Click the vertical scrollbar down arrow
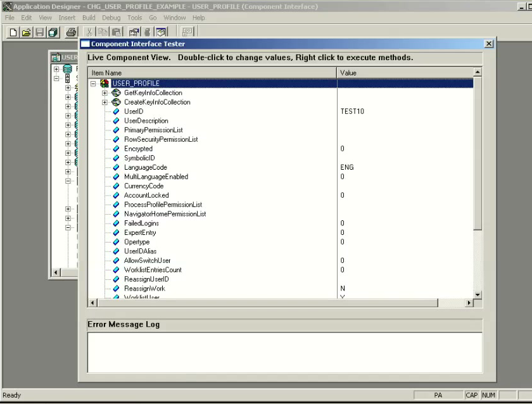The height and width of the screenshot is (404, 532). point(478,294)
